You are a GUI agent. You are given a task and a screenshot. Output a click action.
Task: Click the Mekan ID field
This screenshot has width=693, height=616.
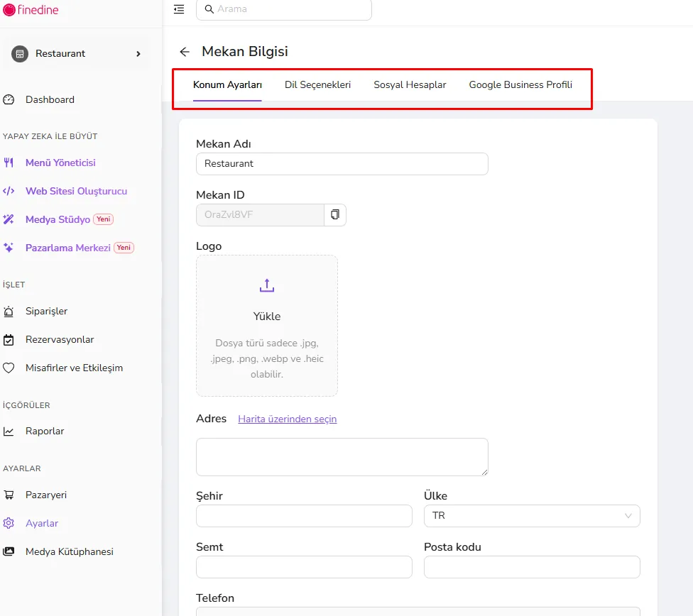[x=260, y=215]
